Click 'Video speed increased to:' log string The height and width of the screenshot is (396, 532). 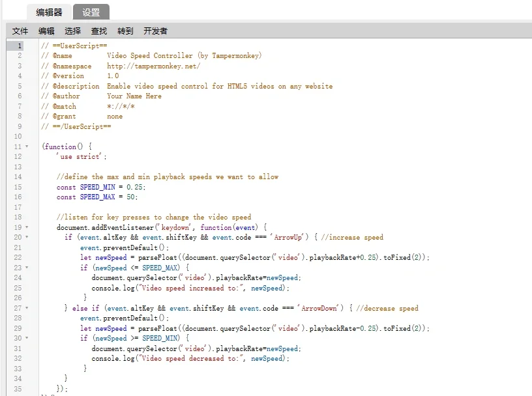(192, 288)
